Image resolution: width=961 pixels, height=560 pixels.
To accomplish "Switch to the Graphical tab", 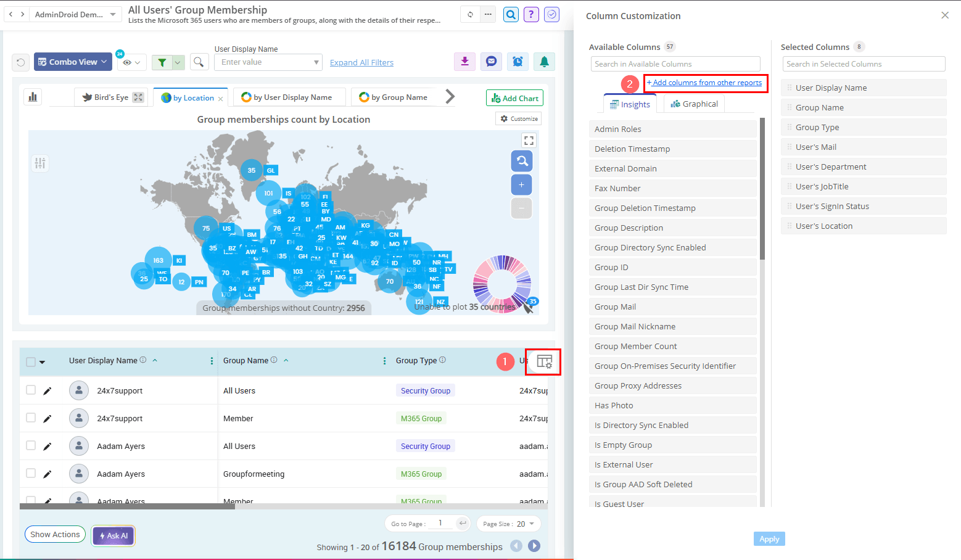I will tap(695, 104).
